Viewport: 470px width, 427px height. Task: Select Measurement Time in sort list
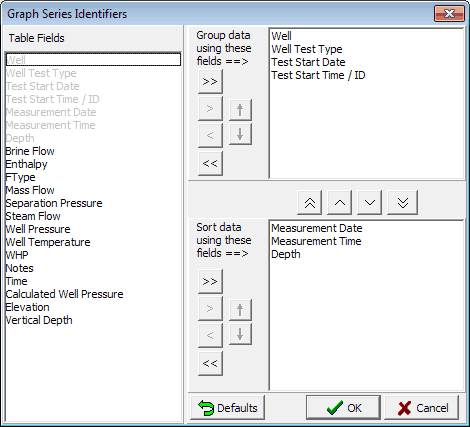click(316, 241)
